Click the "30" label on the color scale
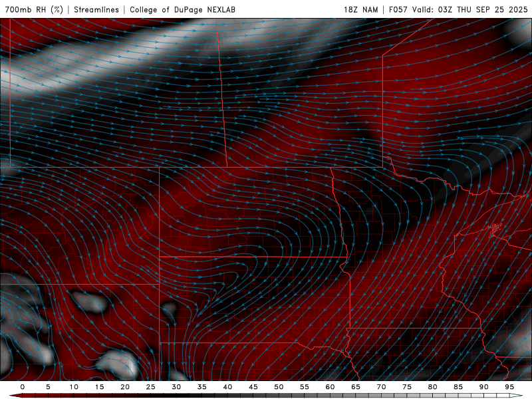This screenshot has width=532, height=399. click(176, 387)
